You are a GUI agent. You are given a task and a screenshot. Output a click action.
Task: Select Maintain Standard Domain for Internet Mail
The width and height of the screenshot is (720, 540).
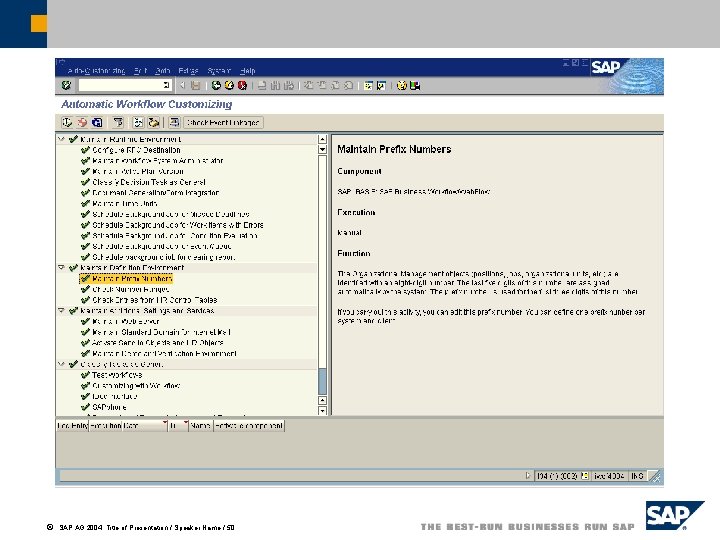pos(156,332)
